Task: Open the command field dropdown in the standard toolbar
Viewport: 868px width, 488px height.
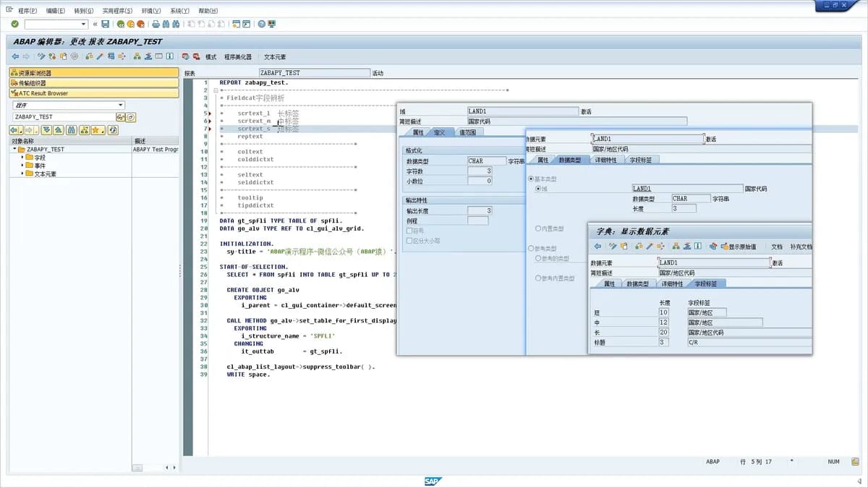Action: click(x=83, y=24)
